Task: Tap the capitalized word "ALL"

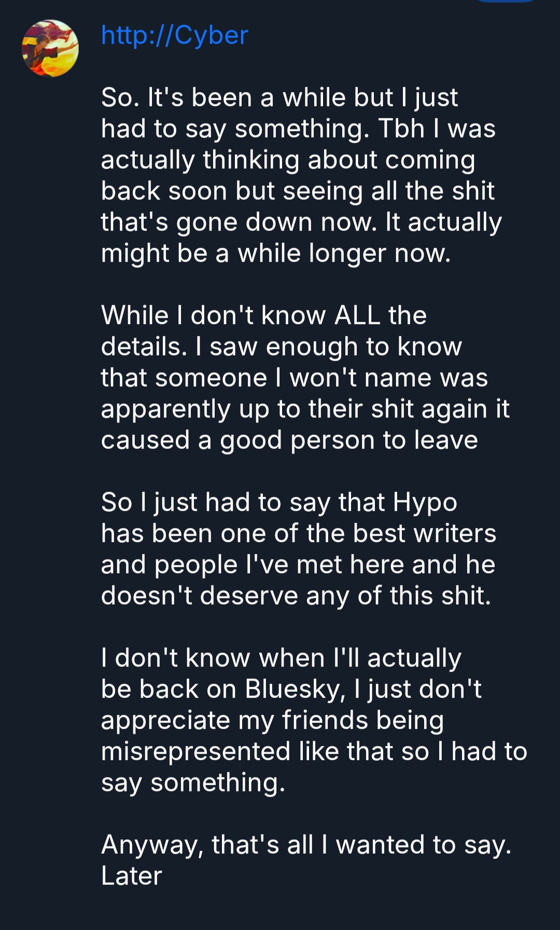Action: (x=357, y=316)
